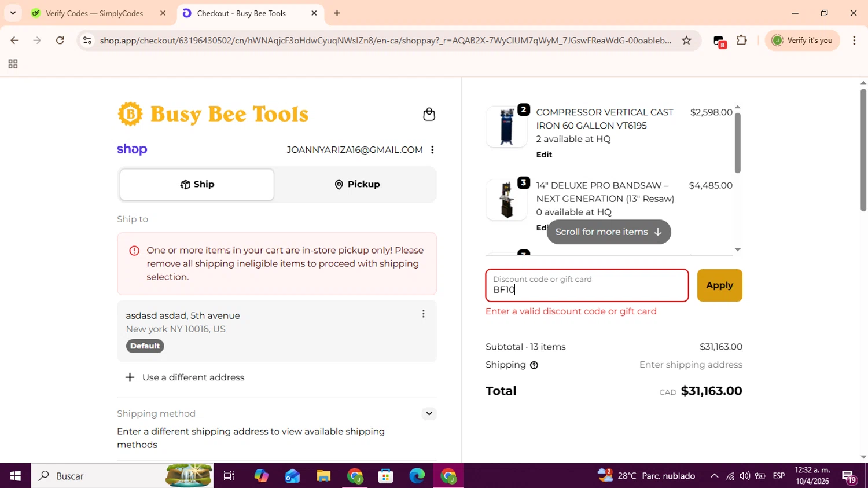Click the plus icon for a different address
This screenshot has width=868, height=488.
130,377
